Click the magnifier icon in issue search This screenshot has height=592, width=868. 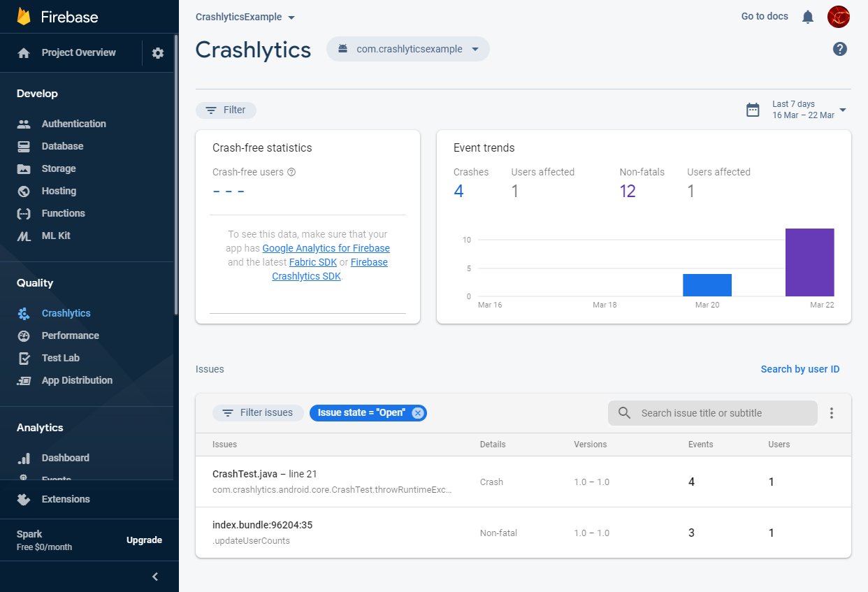[x=625, y=413]
